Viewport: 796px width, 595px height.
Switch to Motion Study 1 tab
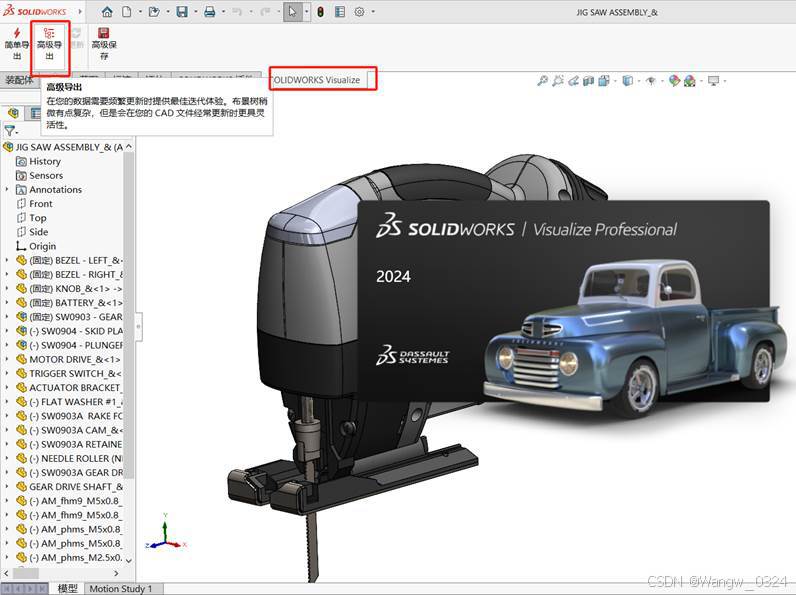(x=121, y=588)
